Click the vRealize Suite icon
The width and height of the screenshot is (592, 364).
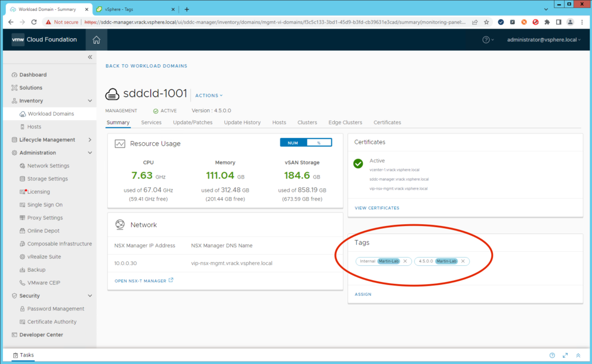tap(23, 257)
